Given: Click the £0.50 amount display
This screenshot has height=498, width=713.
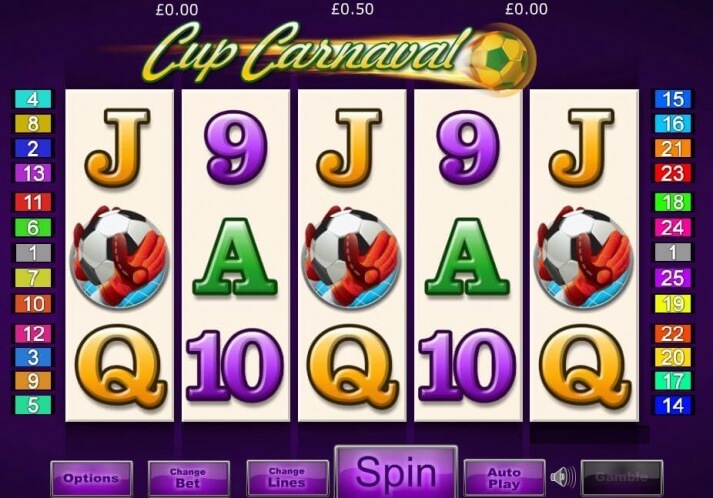Looking at the screenshot, I should 352,9.
